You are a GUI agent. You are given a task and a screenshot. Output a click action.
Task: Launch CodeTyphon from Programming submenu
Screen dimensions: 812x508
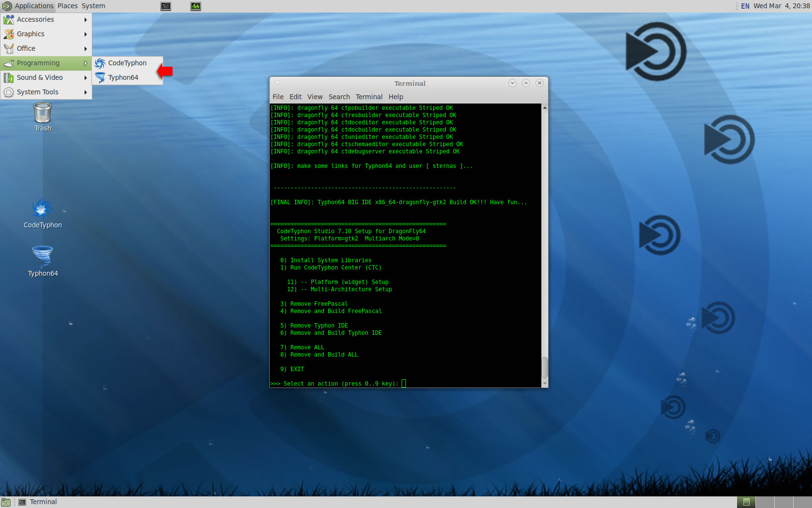point(127,63)
